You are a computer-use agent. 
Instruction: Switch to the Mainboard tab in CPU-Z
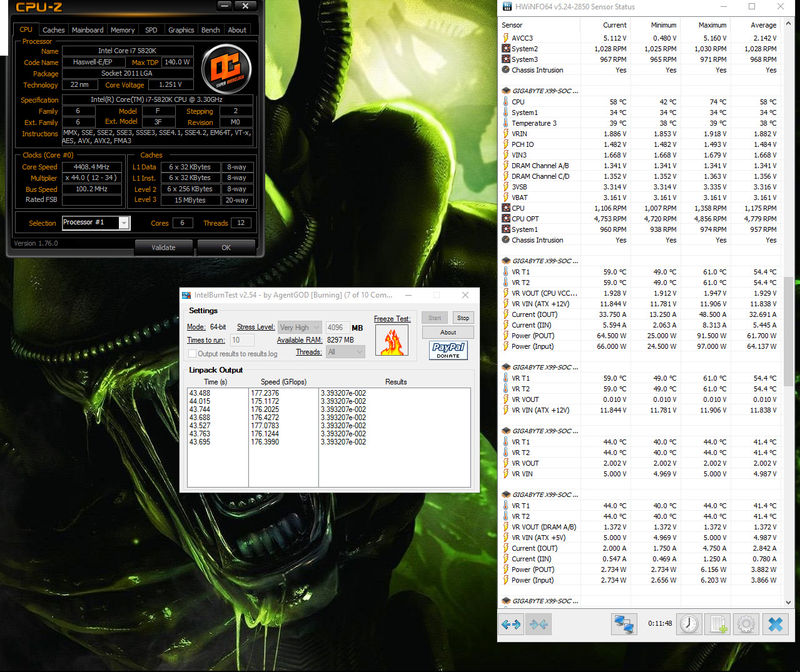88,30
